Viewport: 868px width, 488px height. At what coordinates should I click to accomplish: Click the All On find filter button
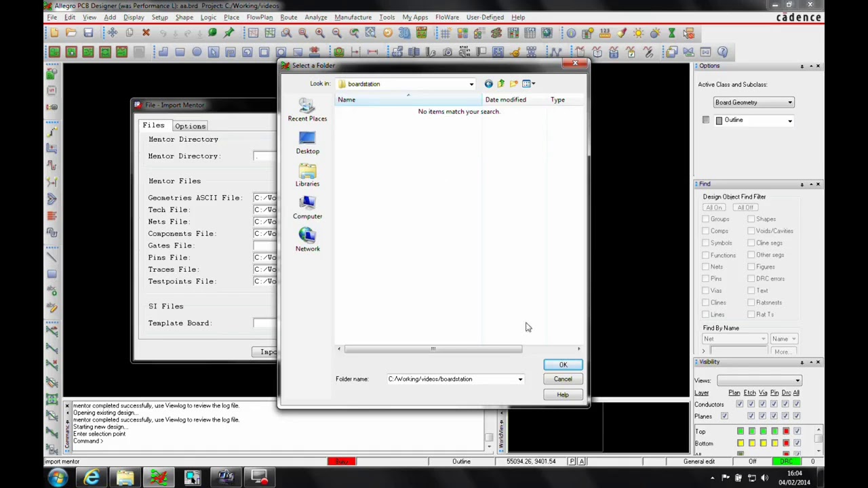[713, 207]
